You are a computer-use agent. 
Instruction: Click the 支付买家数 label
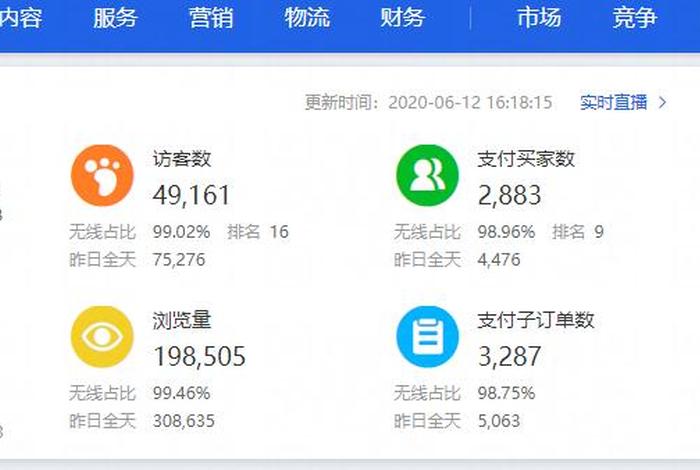tap(526, 159)
